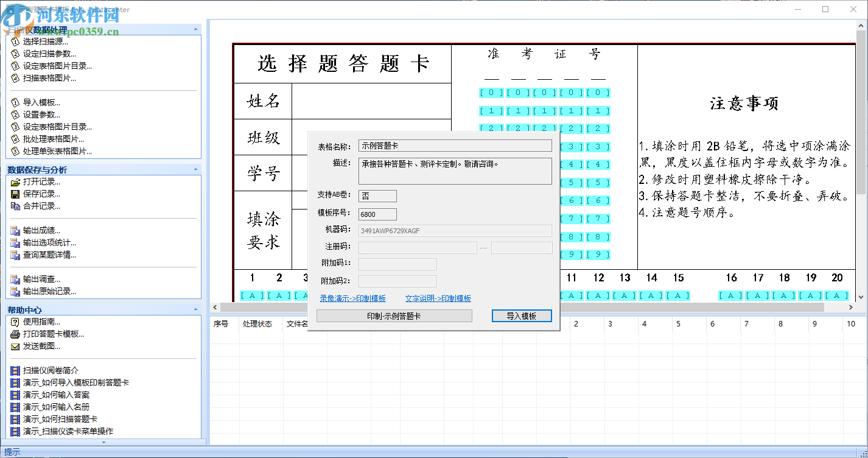The height and width of the screenshot is (458, 868).
Task: Click 导入模板 button in the dialog
Action: click(522, 316)
